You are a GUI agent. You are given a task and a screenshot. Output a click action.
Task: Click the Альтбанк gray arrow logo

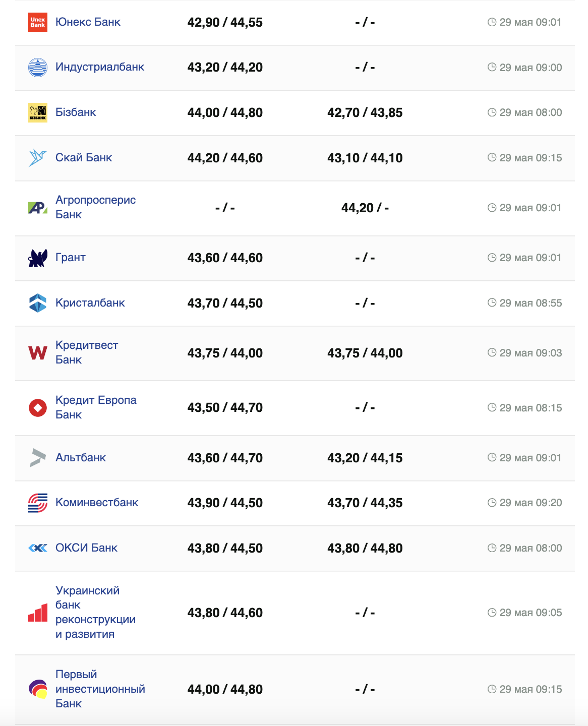(x=38, y=458)
